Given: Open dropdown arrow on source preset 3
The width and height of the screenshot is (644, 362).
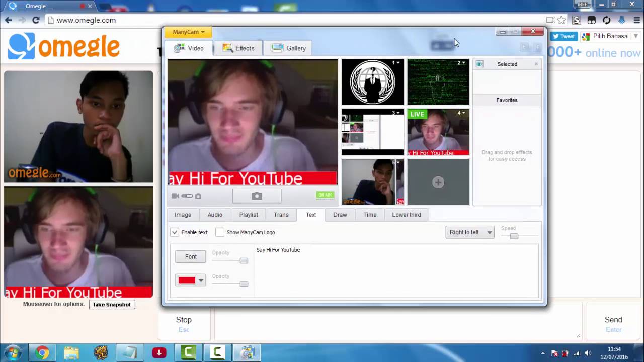Looking at the screenshot, I should pyautogui.click(x=398, y=113).
